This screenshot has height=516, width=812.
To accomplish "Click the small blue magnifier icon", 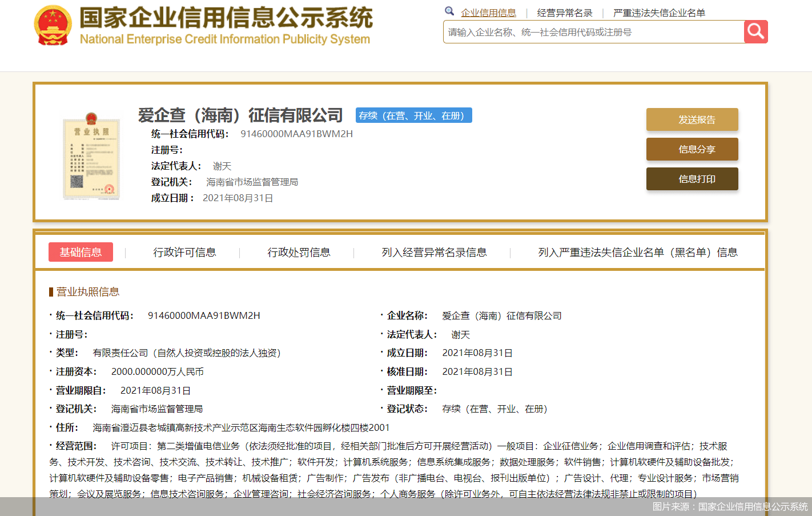I will coord(449,11).
